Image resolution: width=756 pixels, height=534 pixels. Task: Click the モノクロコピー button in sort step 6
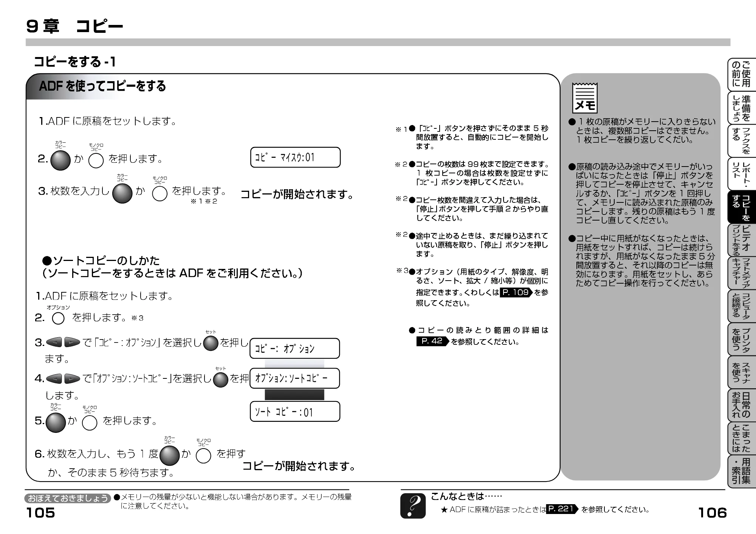(x=203, y=456)
